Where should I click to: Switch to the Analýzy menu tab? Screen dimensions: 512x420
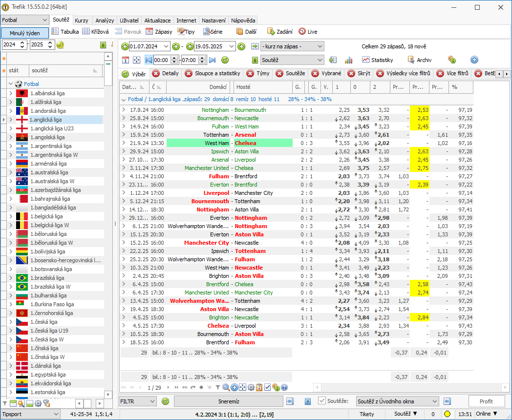pyautogui.click(x=105, y=20)
